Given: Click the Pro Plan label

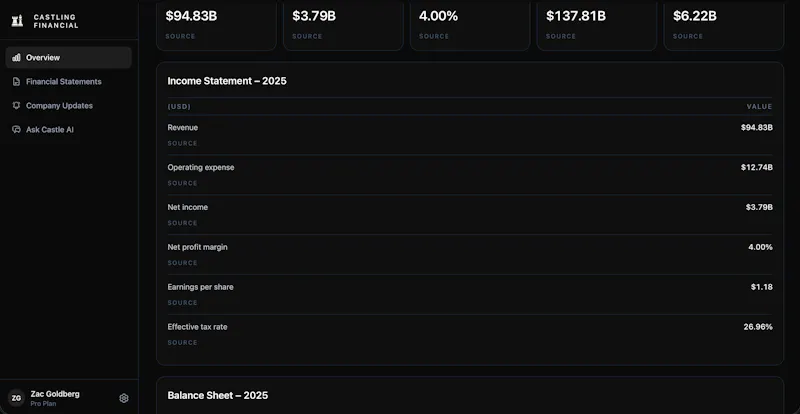Looking at the screenshot, I should pyautogui.click(x=43, y=404).
